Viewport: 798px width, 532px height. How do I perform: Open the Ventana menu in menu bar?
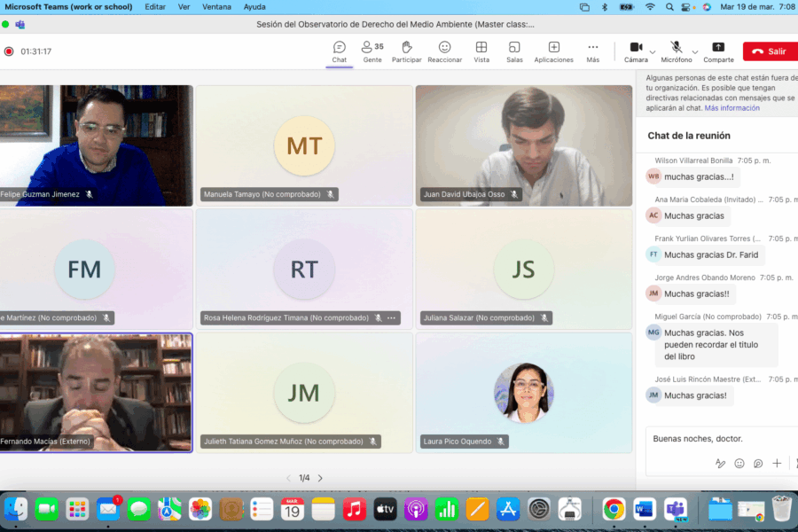(216, 7)
